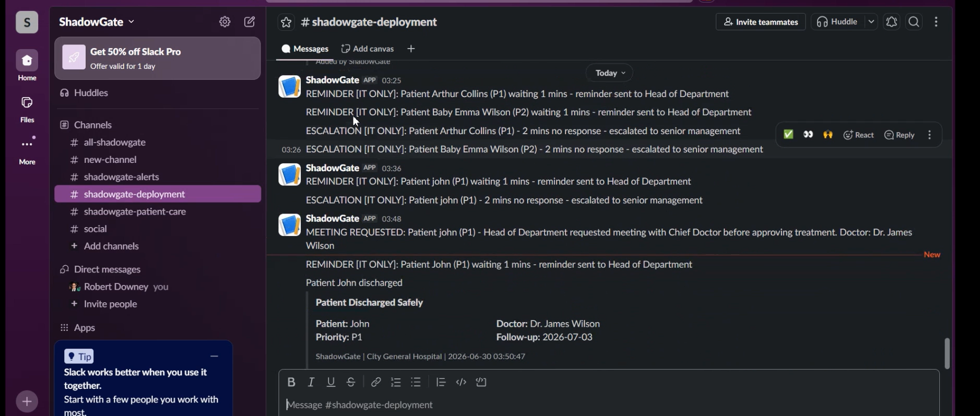Open the Today date jump dropdown
Viewport: 980px width, 416px height.
(x=609, y=73)
